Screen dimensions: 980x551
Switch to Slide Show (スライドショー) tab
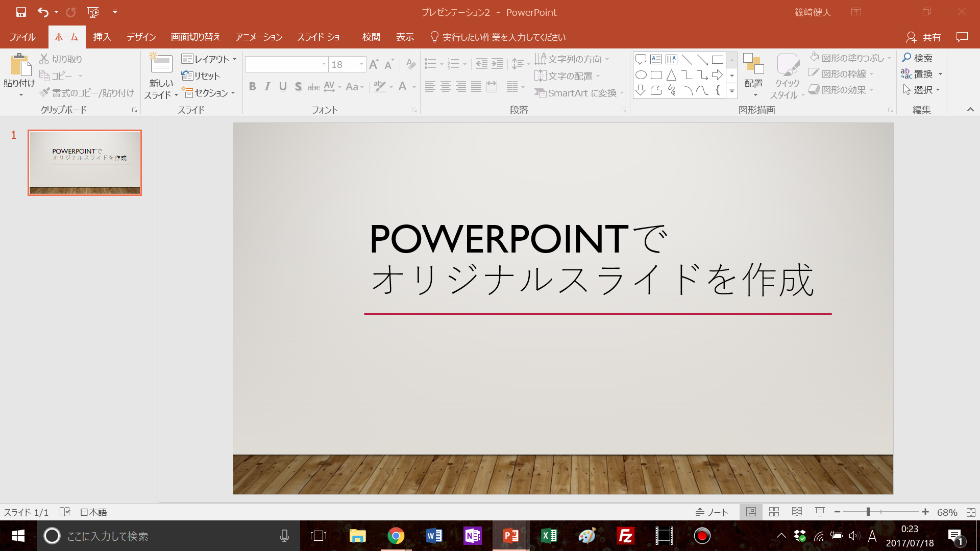(322, 37)
